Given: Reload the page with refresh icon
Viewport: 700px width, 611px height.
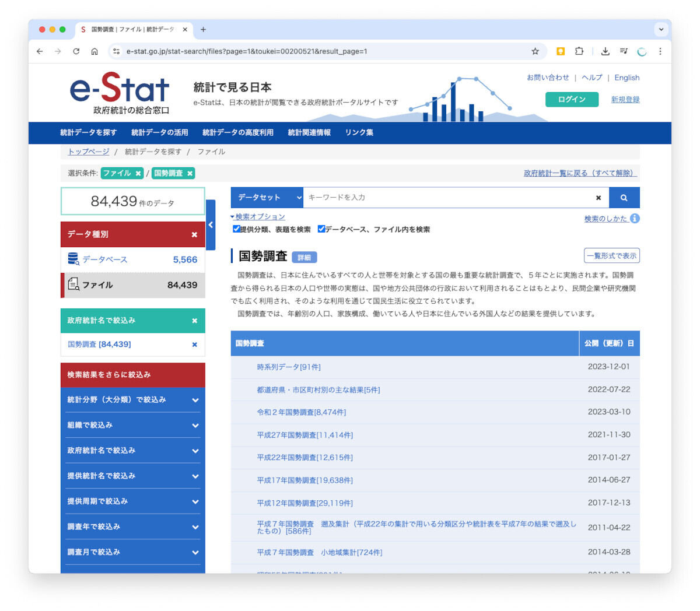Looking at the screenshot, I should coord(76,51).
